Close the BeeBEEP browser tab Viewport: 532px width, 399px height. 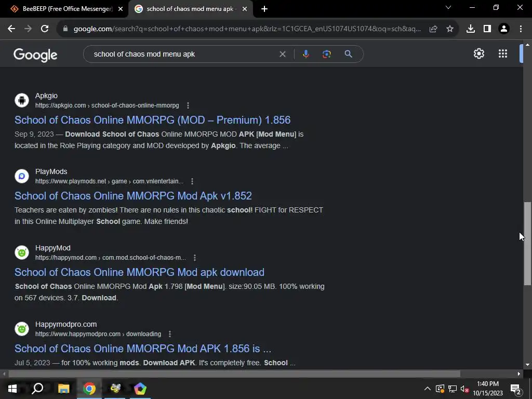click(121, 9)
